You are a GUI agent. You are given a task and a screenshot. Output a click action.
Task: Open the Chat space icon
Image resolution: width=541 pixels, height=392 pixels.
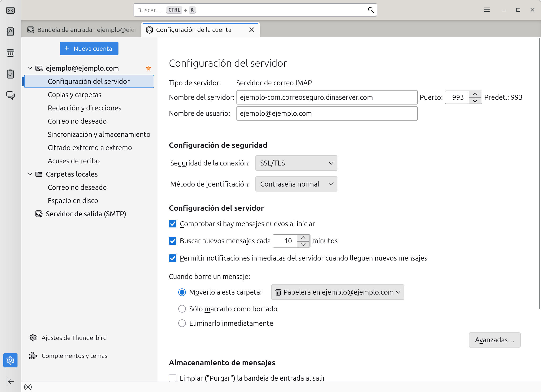click(x=10, y=95)
